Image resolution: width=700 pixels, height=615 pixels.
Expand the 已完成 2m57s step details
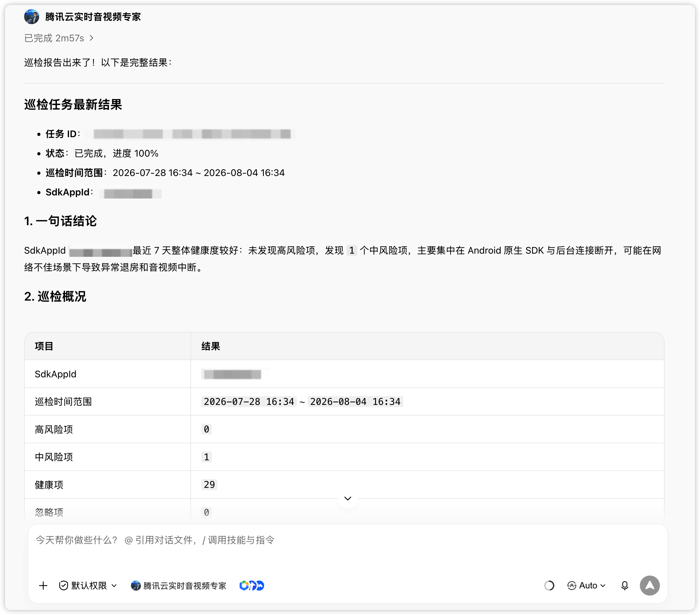(59, 38)
